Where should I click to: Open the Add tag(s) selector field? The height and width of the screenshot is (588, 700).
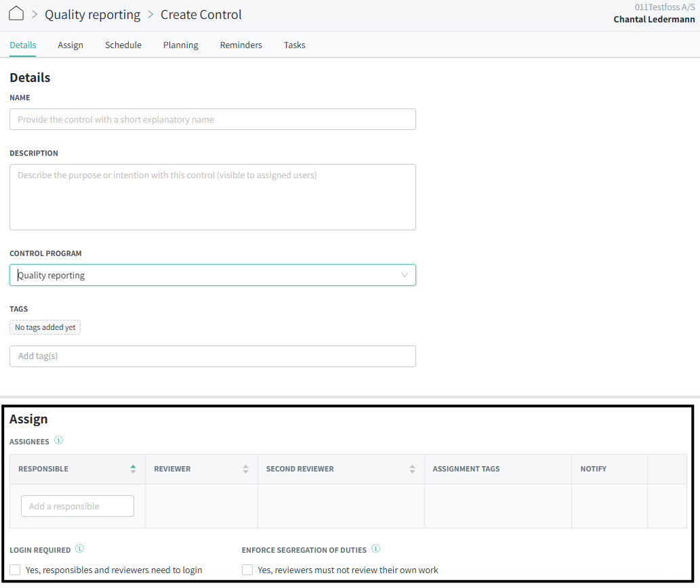(212, 356)
